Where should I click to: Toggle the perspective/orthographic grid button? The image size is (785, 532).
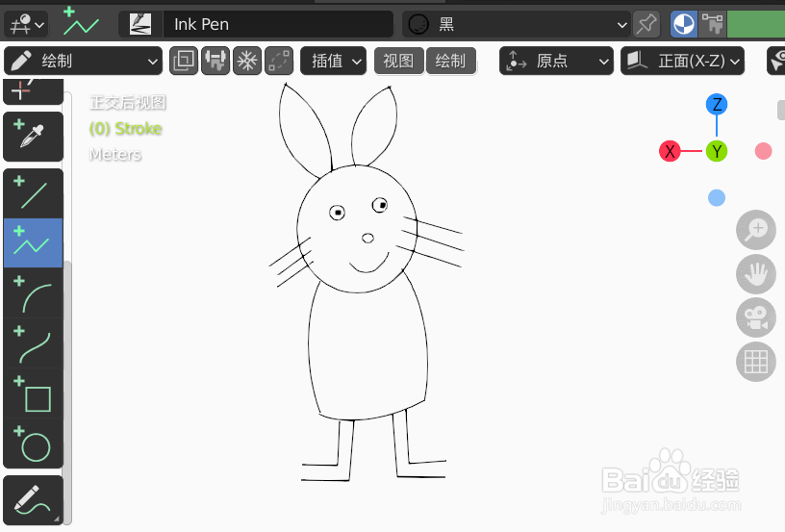[756, 362]
